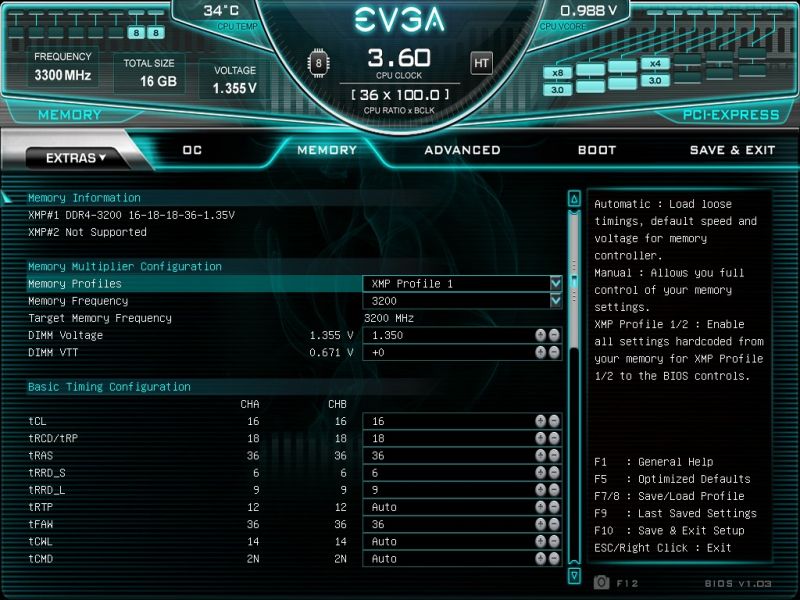Decrement tCL with its minus icon

point(554,421)
